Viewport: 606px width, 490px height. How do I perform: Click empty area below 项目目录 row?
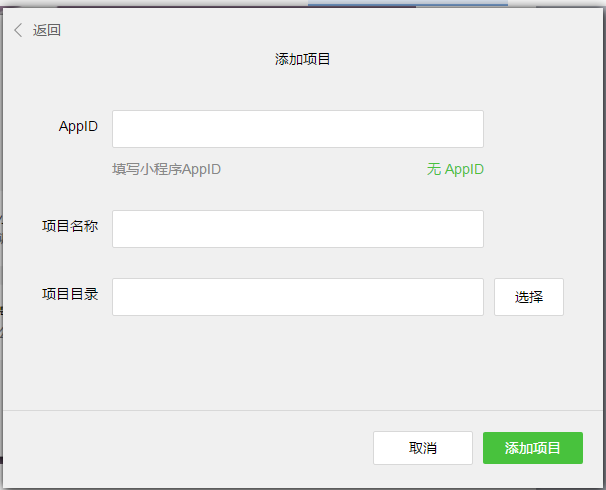300,360
